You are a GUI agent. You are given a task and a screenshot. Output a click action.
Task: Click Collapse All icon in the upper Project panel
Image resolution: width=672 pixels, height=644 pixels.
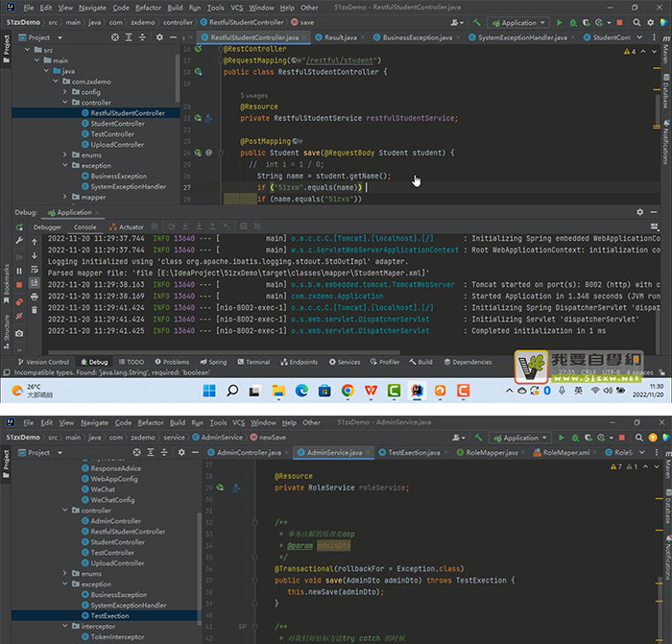click(142, 37)
